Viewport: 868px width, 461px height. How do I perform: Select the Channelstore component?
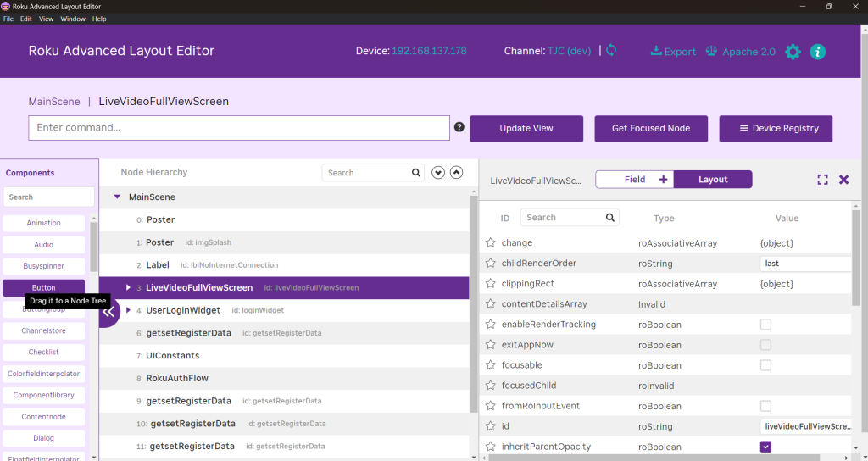click(44, 331)
